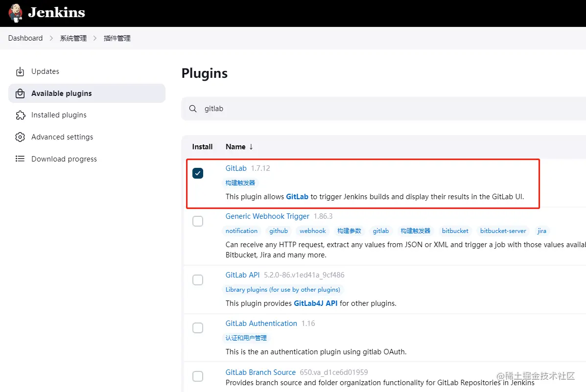Click the webhook tag
This screenshot has width=586, height=392.
pyautogui.click(x=312, y=231)
